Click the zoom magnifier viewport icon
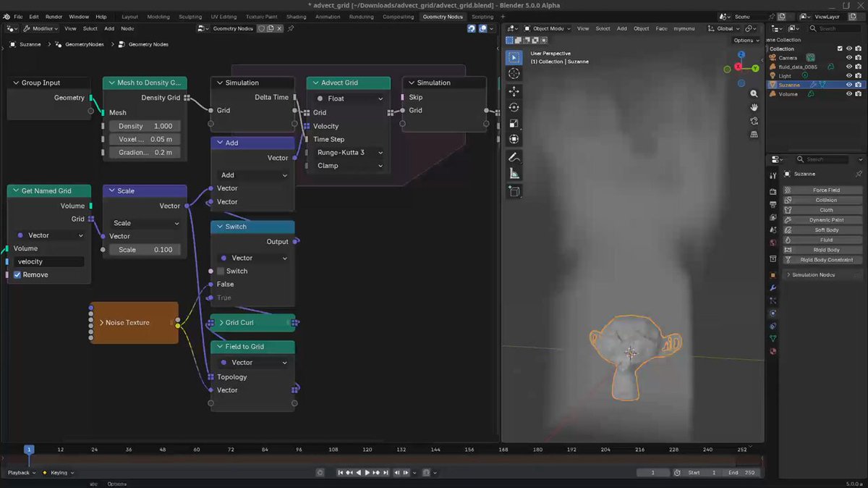Image resolution: width=868 pixels, height=488 pixels. (x=754, y=93)
